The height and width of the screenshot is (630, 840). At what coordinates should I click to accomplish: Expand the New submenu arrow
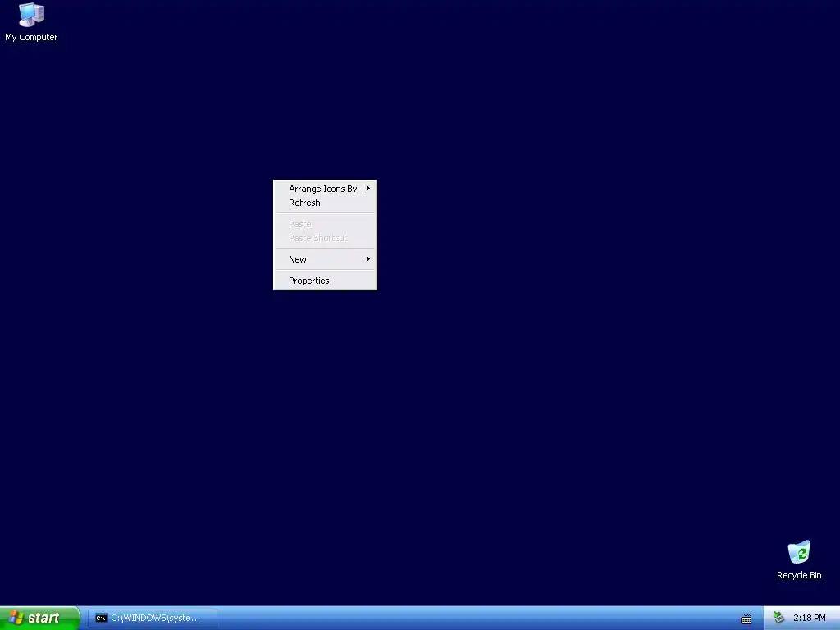(x=368, y=259)
